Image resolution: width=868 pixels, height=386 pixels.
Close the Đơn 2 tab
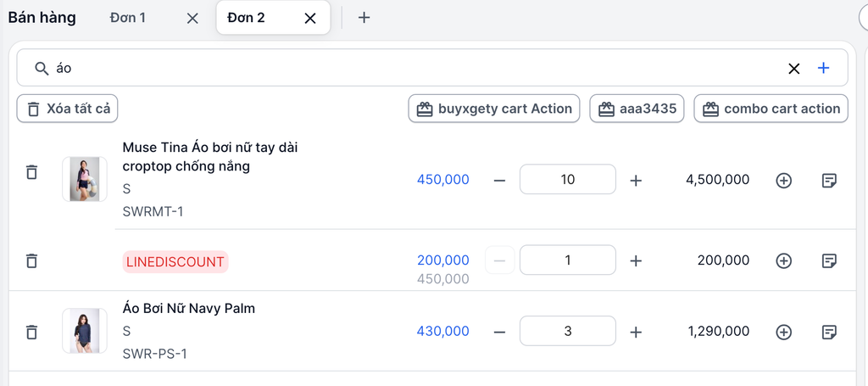click(310, 18)
